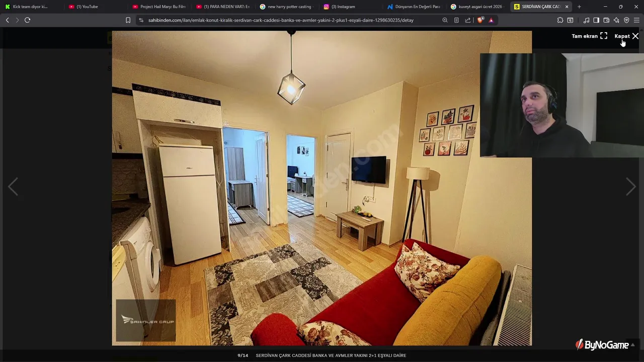Switch to kuveyt asgari ücret 2026 tab

pyautogui.click(x=478, y=7)
